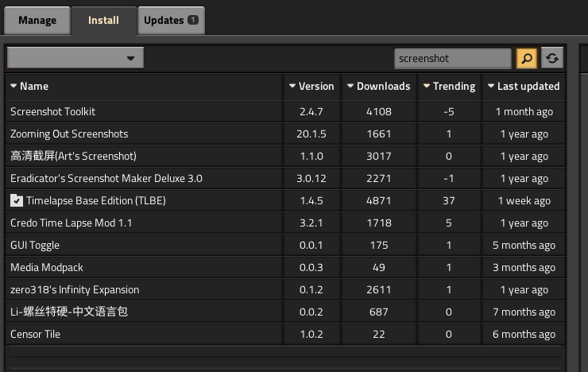The height and width of the screenshot is (372, 588).
Task: Click the '1 month ago' cell
Action: pyautogui.click(x=524, y=112)
